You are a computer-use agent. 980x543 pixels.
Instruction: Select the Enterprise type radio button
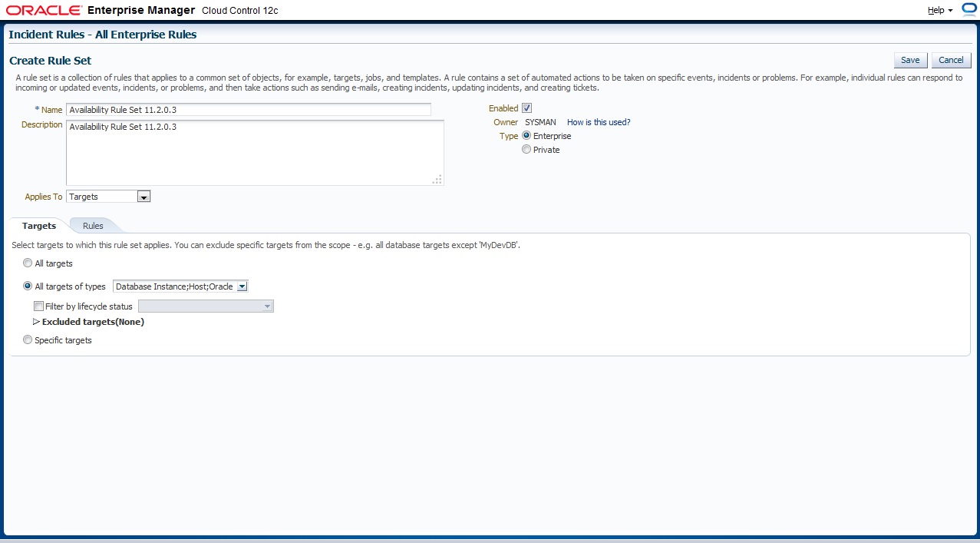pyautogui.click(x=526, y=136)
